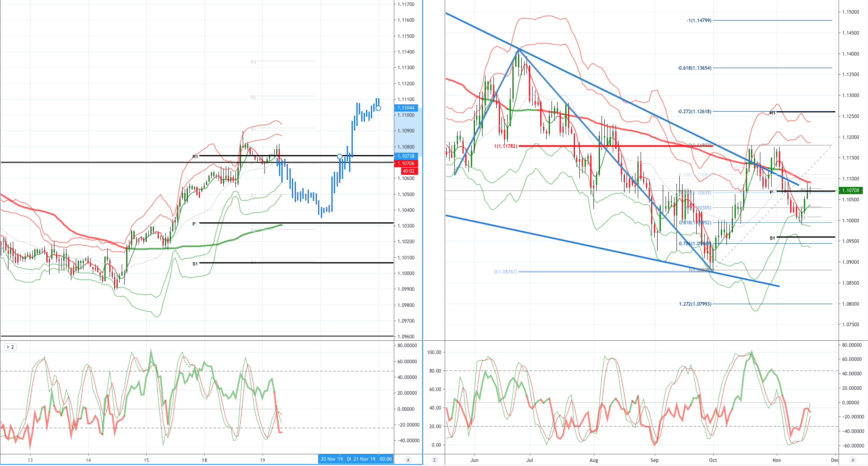The width and height of the screenshot is (868, 466).
Task: Click the red 1.10706 last price label
Action: pos(406,164)
